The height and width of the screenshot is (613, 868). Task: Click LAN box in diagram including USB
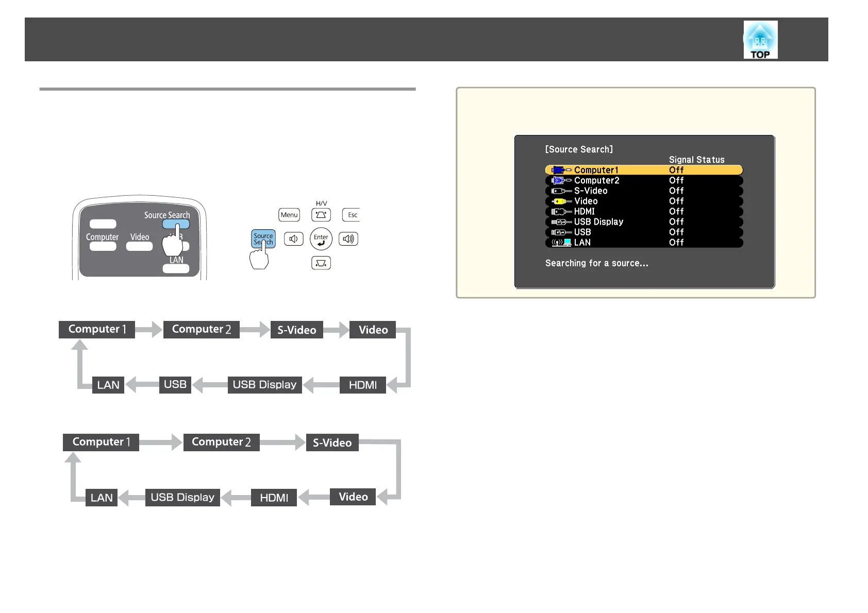click(108, 385)
